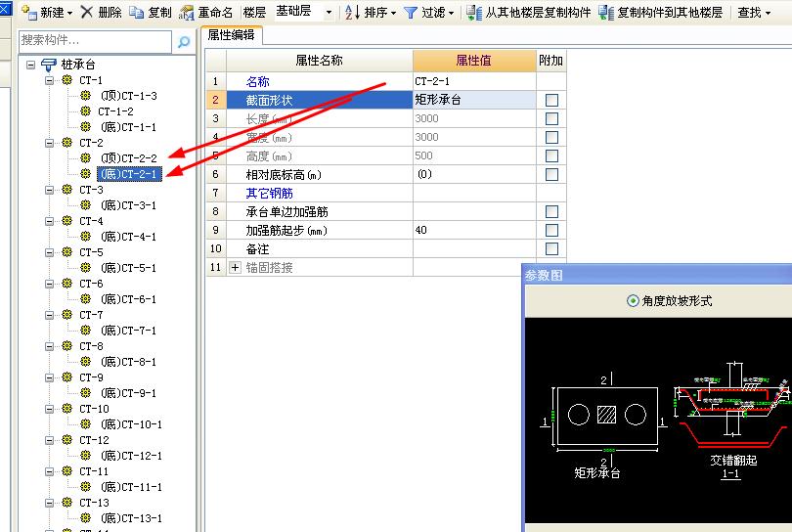The height and width of the screenshot is (532, 792).
Task: Collapse the CT-1 tree node
Action: click(49, 80)
